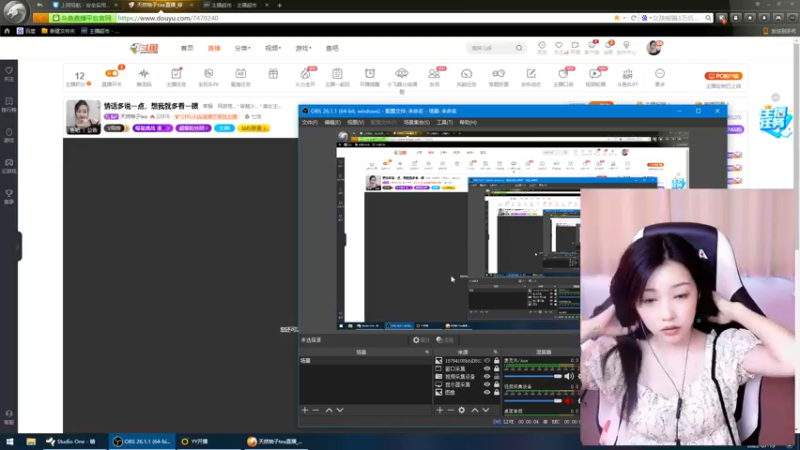Open source properties gear button in OBS
Image resolution: width=800 pixels, height=450 pixels.
(x=421, y=340)
